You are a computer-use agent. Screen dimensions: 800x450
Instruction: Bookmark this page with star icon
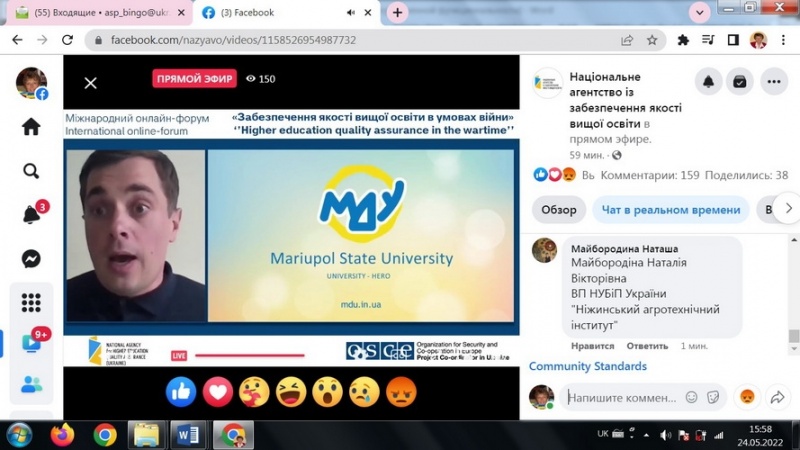[x=652, y=40]
